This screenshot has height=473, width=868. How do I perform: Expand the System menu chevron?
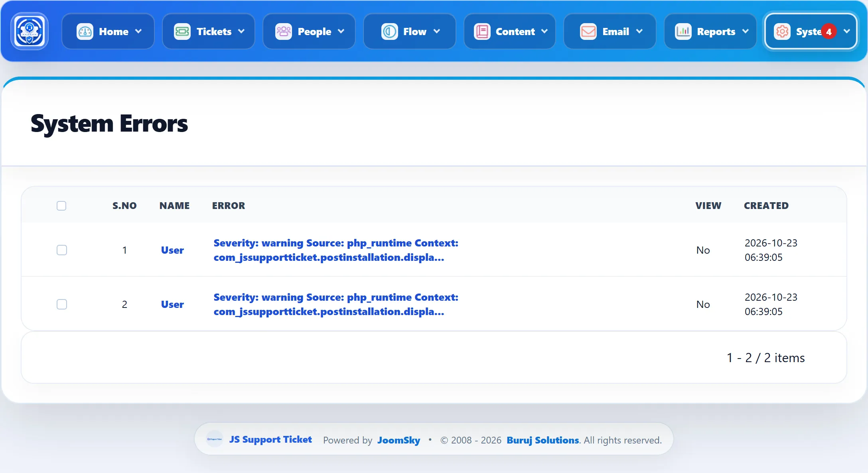[x=847, y=32]
